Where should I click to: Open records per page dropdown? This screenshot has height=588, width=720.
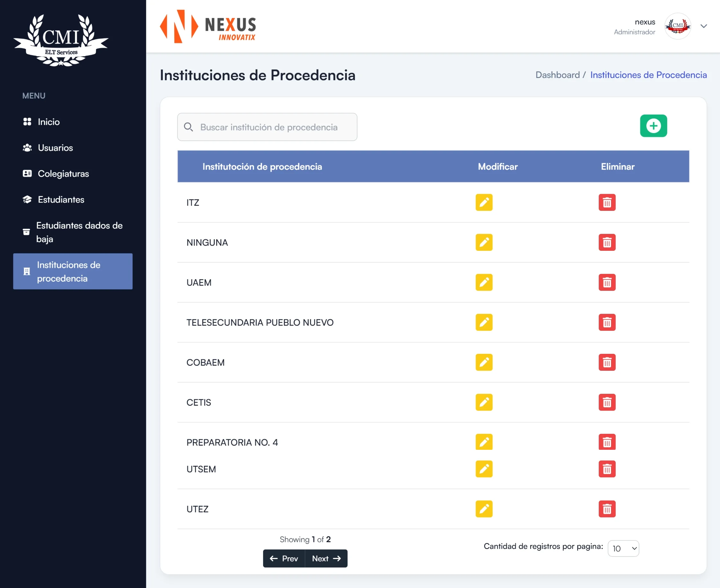623,548
